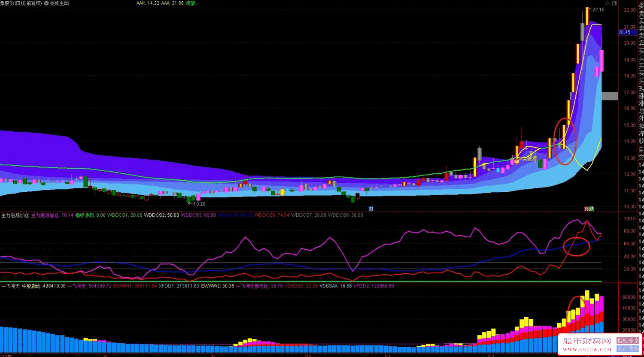Click the 10.20 low price label
644x357 pixels.
(199, 204)
